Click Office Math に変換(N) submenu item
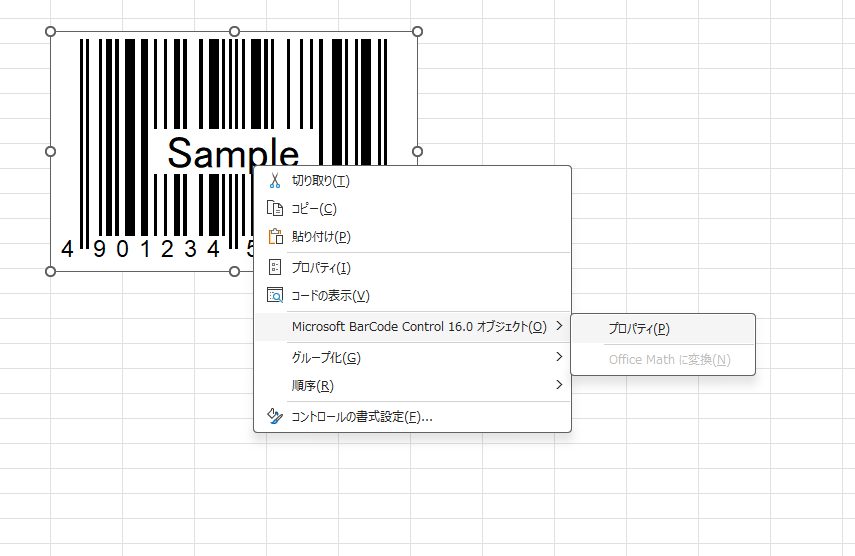Image resolution: width=855 pixels, height=556 pixels. (670, 359)
